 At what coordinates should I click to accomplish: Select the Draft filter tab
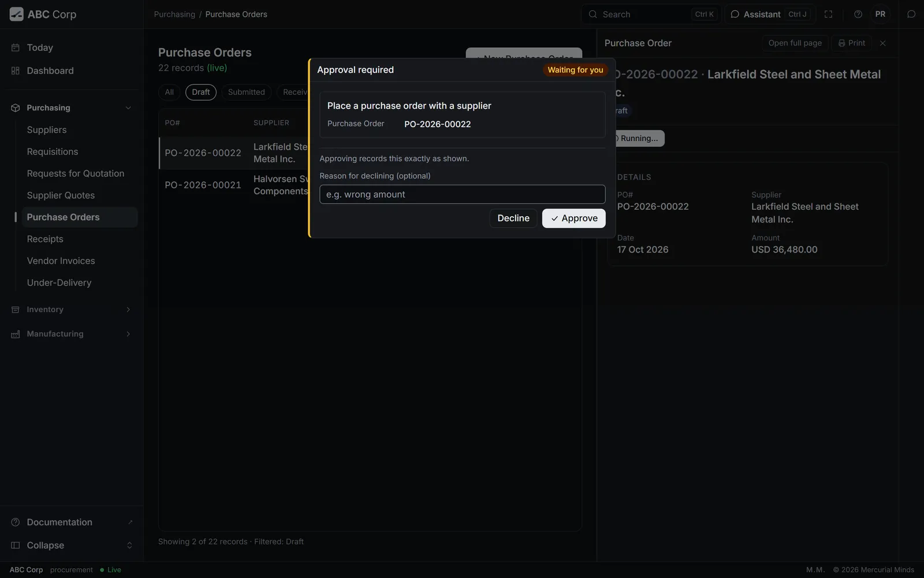click(201, 92)
